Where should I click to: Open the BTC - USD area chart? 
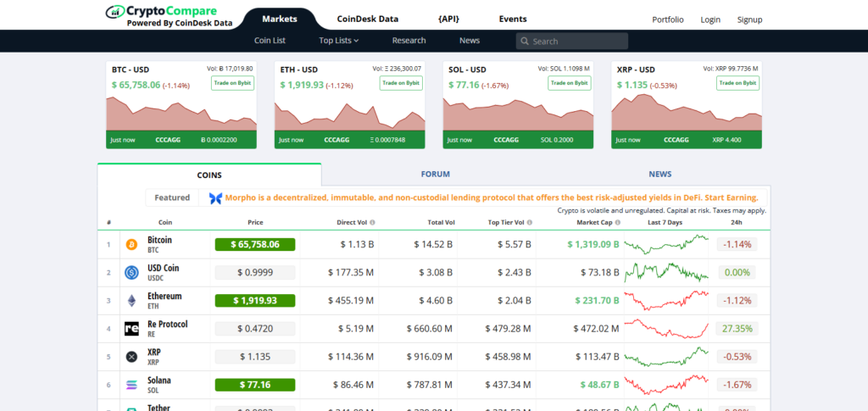tap(181, 114)
